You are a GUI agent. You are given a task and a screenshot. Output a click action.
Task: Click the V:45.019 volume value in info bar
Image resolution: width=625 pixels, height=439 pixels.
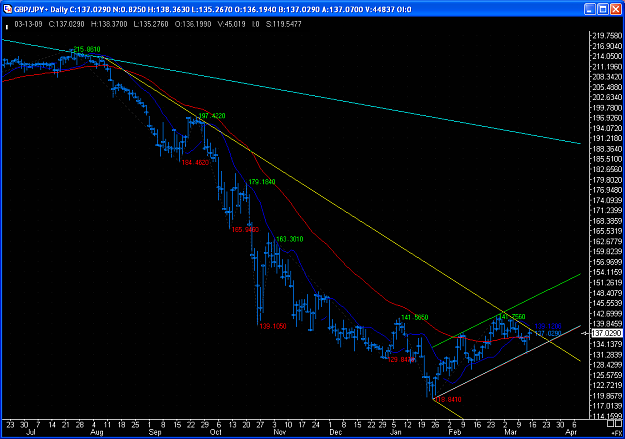tap(232, 24)
